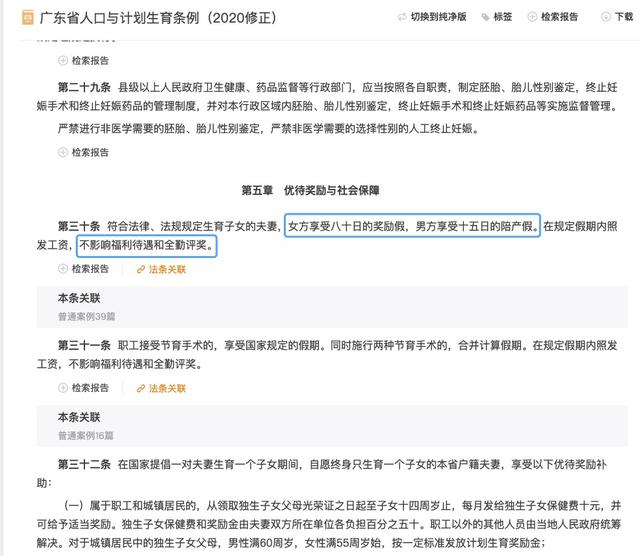Open 检索报告 above 第二十九条
The image size is (640, 556).
[90, 61]
